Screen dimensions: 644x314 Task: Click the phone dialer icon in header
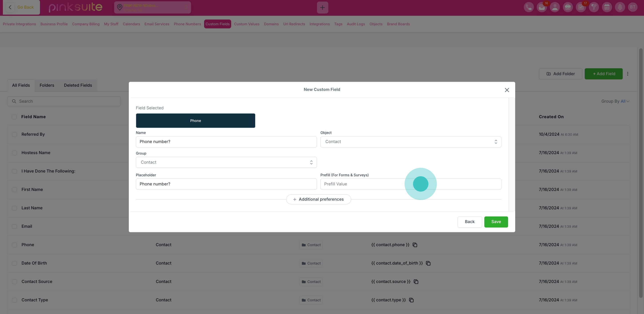tap(529, 7)
